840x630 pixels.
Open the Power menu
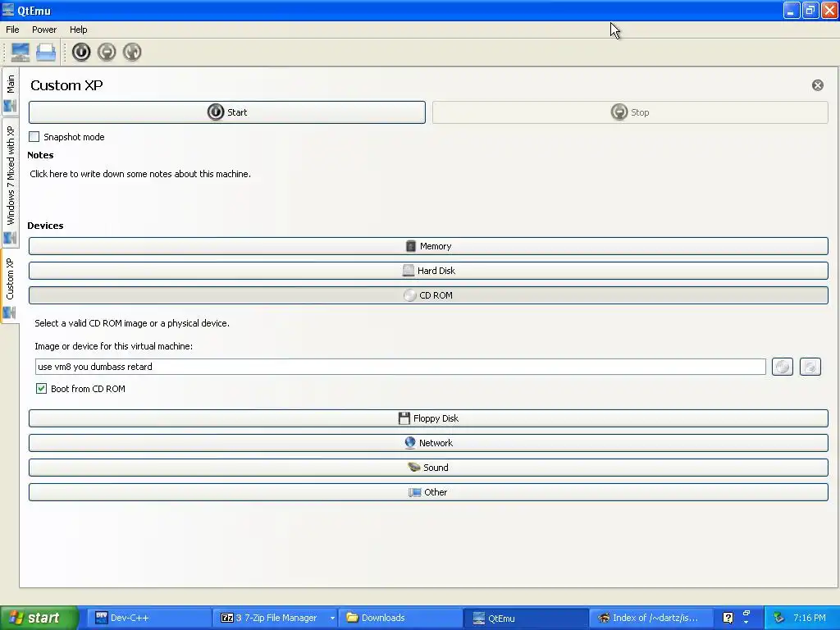[x=44, y=30]
